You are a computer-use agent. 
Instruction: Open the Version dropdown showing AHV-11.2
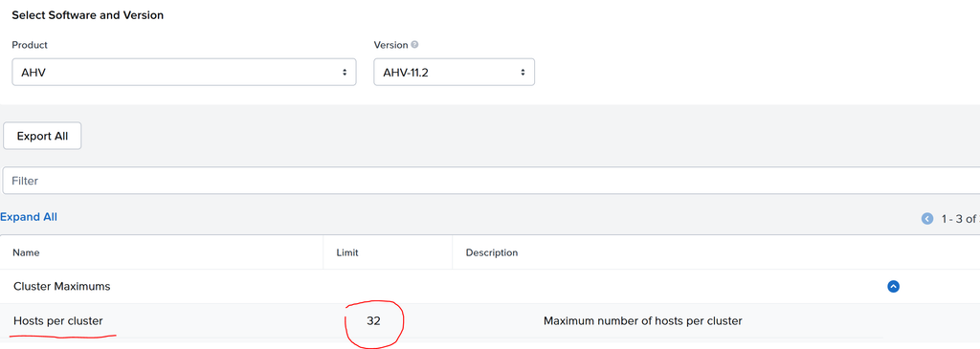pyautogui.click(x=454, y=73)
